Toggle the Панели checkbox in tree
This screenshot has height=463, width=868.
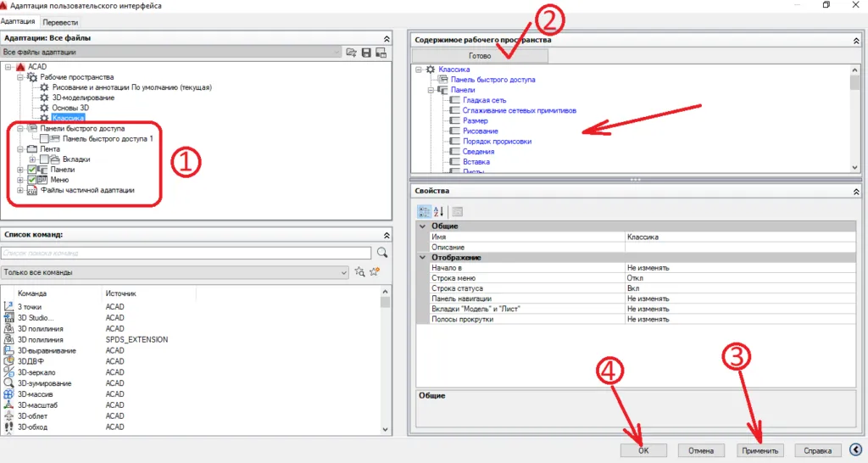pyautogui.click(x=32, y=170)
